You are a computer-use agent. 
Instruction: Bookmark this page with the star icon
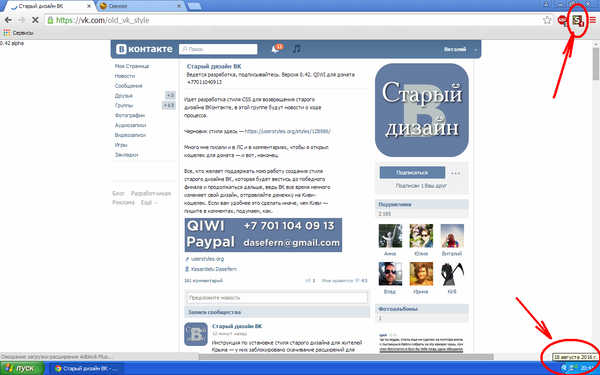pyautogui.click(x=547, y=20)
